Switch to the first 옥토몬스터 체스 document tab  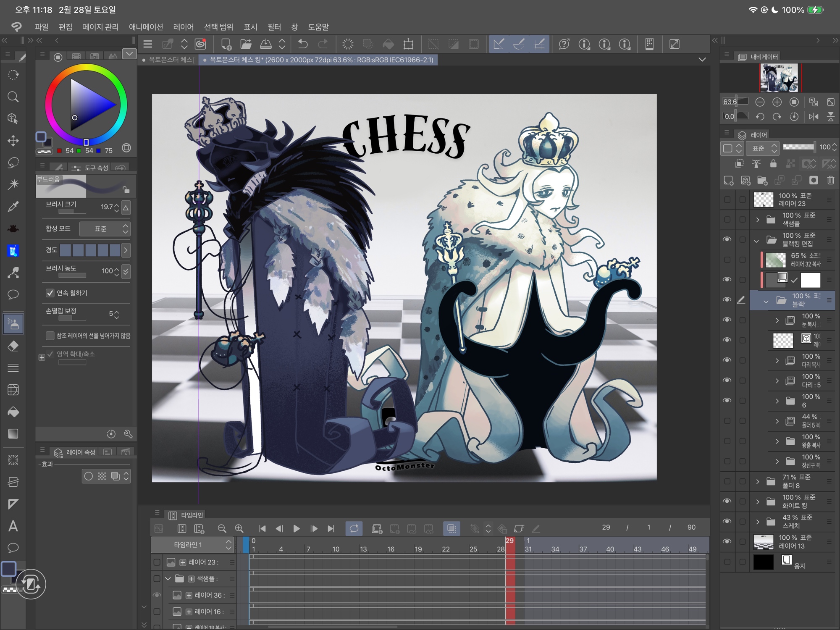pos(170,60)
